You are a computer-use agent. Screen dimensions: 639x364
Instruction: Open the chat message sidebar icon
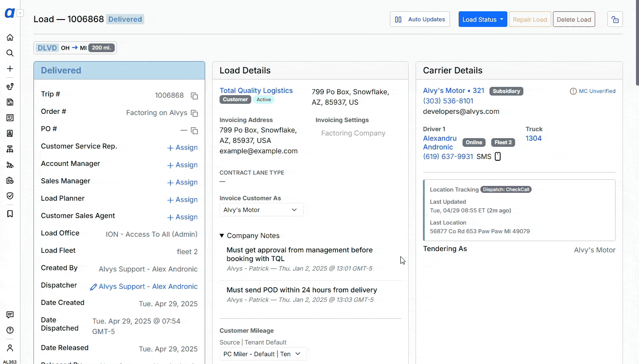[x=10, y=314]
